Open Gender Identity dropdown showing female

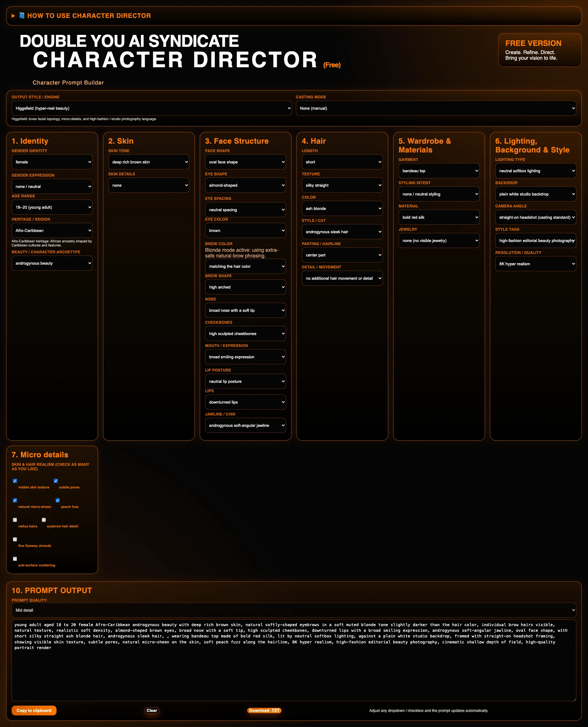(52, 162)
